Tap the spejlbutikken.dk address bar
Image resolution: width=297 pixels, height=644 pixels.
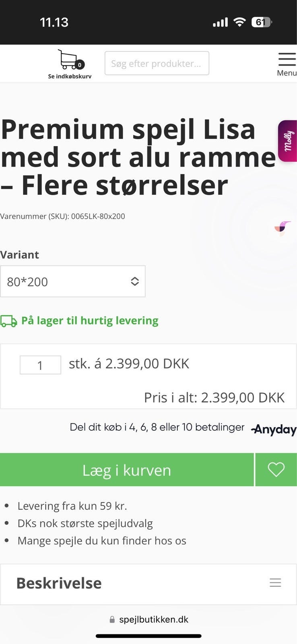coord(153,619)
